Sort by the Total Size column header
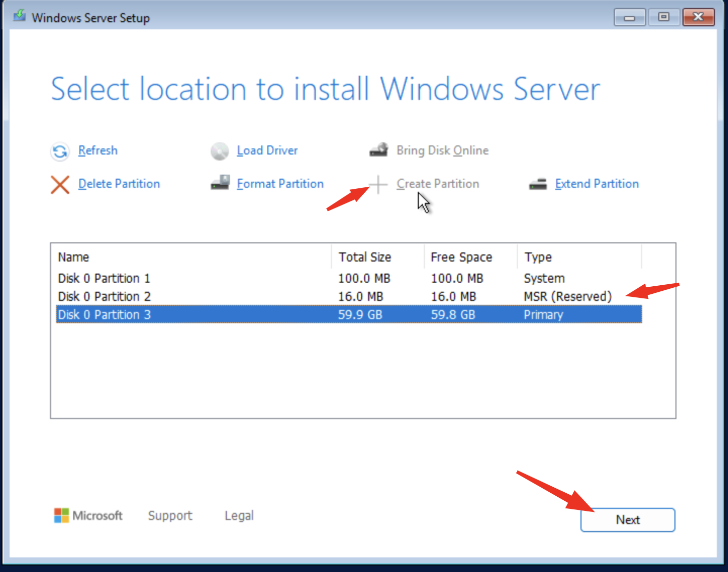Image resolution: width=728 pixels, height=572 pixels. pyautogui.click(x=365, y=257)
